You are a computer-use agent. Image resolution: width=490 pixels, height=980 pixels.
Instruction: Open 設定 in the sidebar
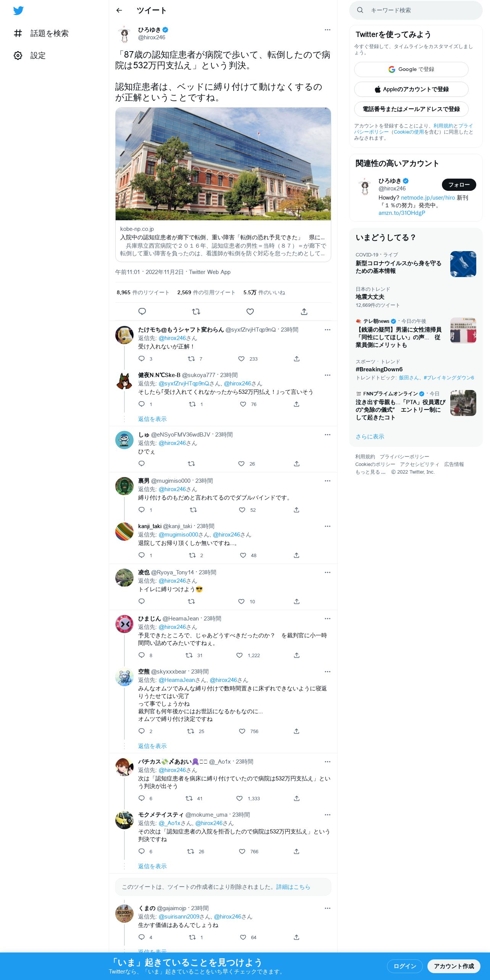(x=30, y=55)
